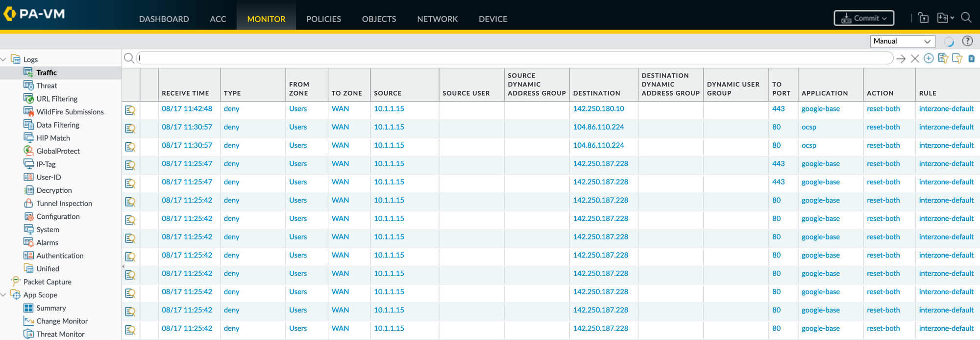Click google-base application in 11:42:48 row
The width and height of the screenshot is (980, 340).
pos(820,109)
